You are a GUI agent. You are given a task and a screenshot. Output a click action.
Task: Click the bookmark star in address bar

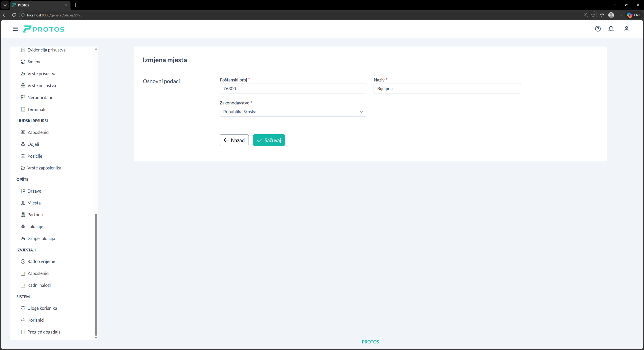pos(593,15)
